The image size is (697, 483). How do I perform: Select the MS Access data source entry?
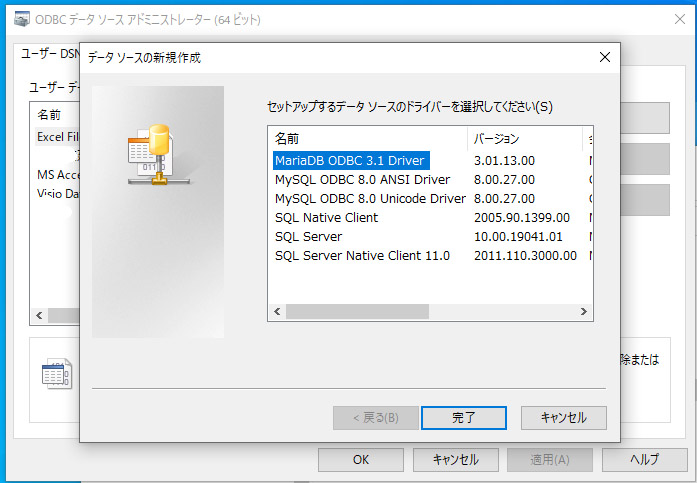58,175
